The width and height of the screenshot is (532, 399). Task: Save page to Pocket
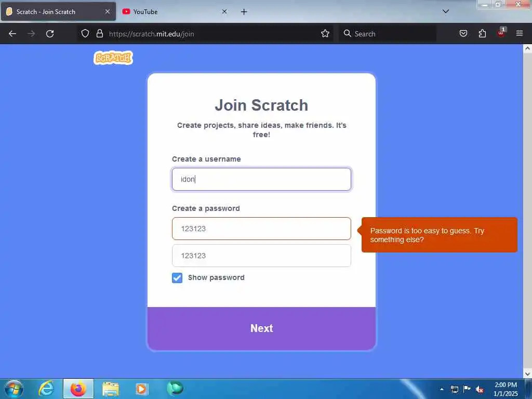[463, 33]
